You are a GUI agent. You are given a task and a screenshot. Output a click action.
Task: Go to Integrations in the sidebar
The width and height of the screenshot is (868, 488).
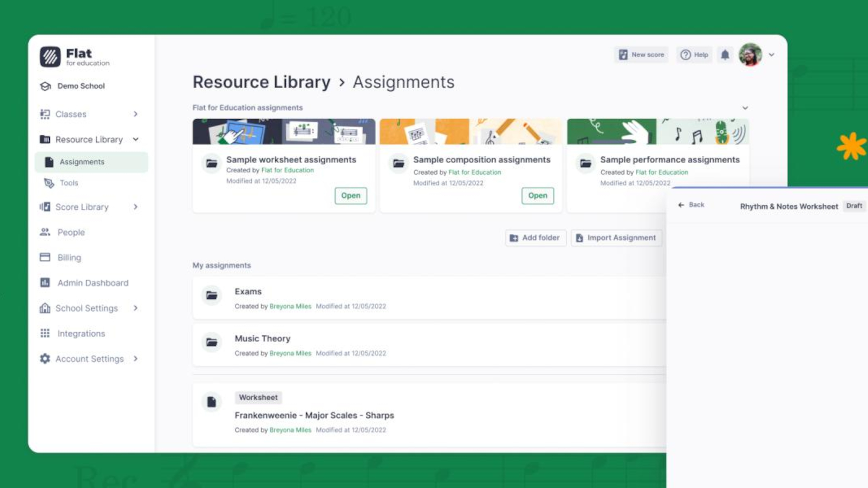(81, 333)
